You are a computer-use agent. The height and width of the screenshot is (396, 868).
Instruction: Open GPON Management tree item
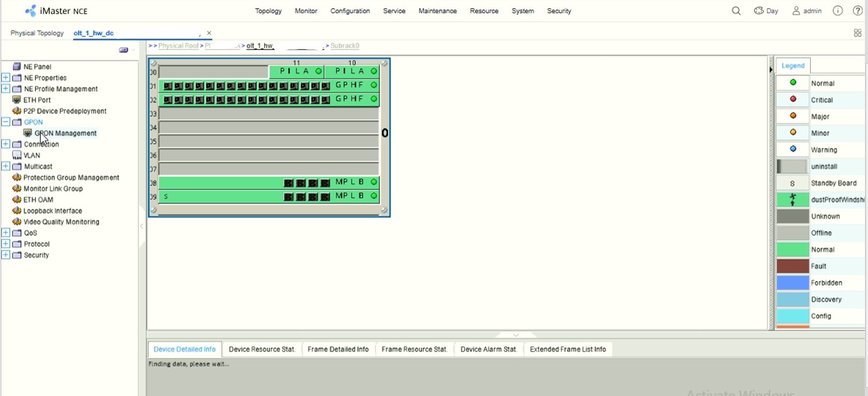65,133
